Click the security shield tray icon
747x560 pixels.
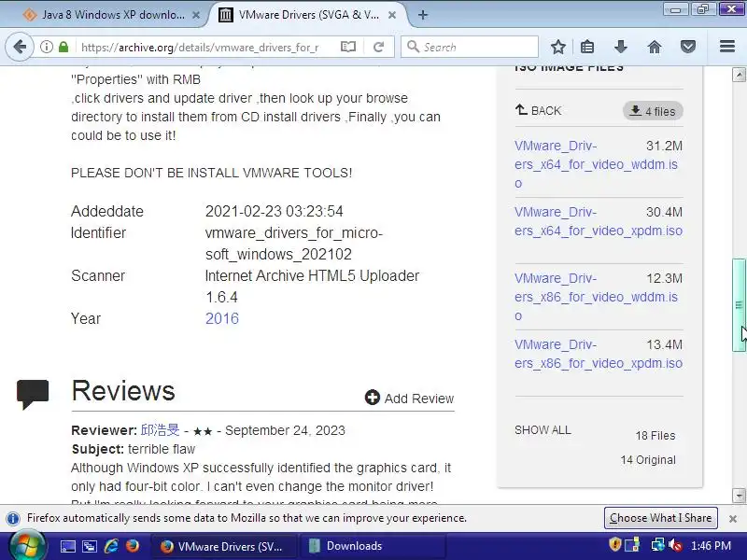pyautogui.click(x=615, y=545)
